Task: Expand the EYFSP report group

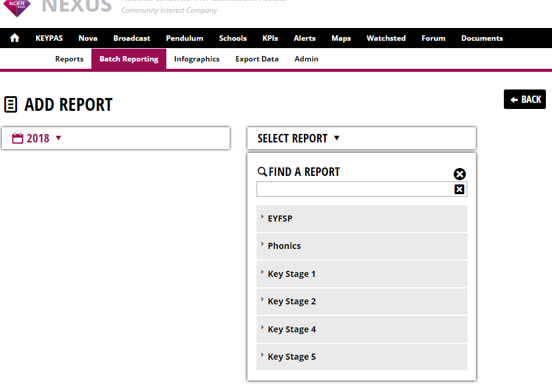Action: [361, 219]
